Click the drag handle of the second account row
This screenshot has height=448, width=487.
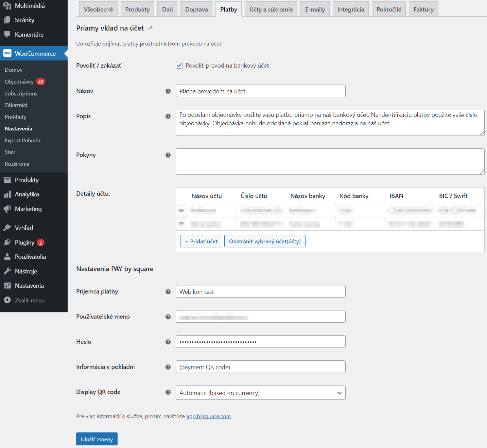[x=181, y=224]
